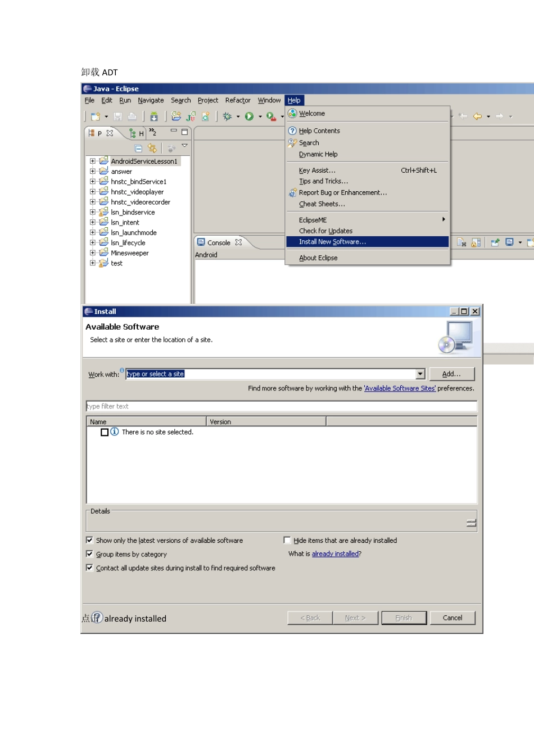This screenshot has height=756, width=534.
Task: Select the test project in Package Explorer
Action: pos(116,263)
